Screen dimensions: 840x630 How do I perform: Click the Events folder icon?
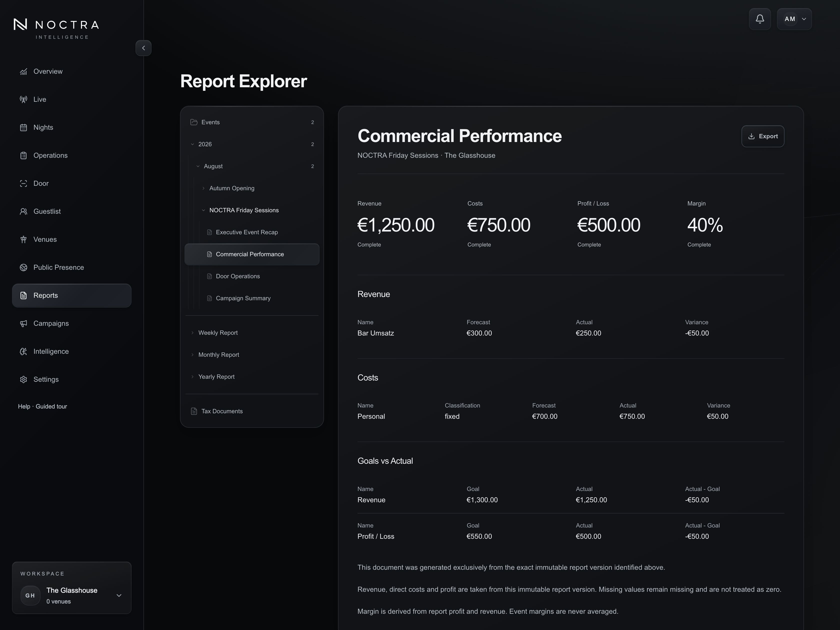coord(194,122)
